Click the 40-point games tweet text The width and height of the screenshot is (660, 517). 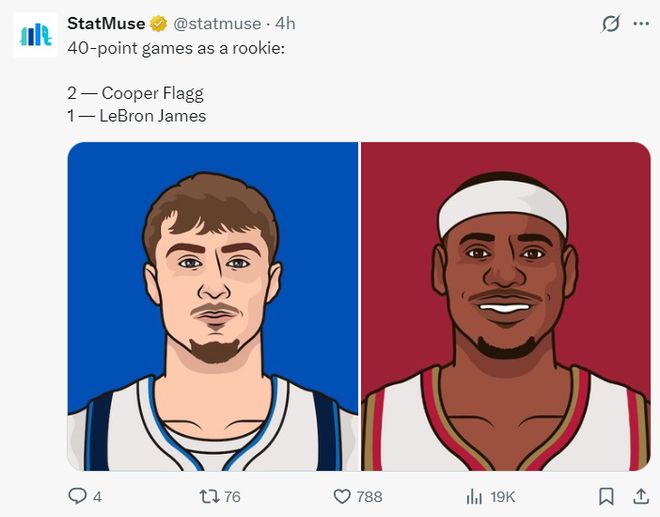[x=176, y=47]
